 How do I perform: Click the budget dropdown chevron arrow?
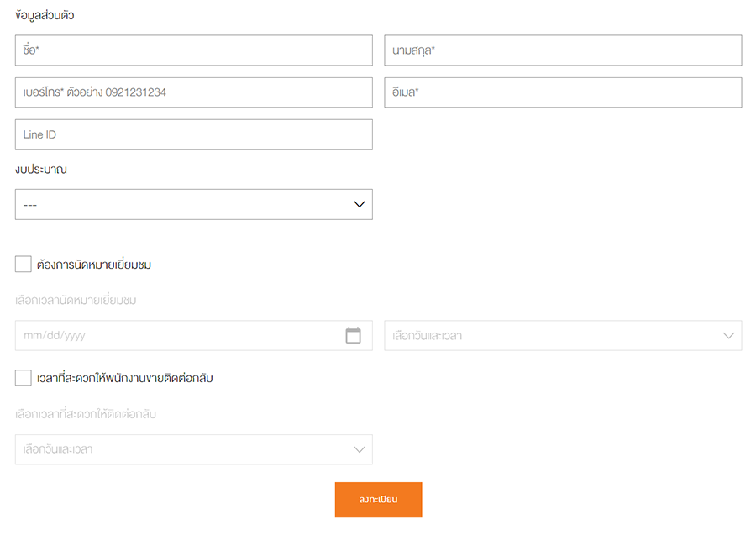coord(360,204)
